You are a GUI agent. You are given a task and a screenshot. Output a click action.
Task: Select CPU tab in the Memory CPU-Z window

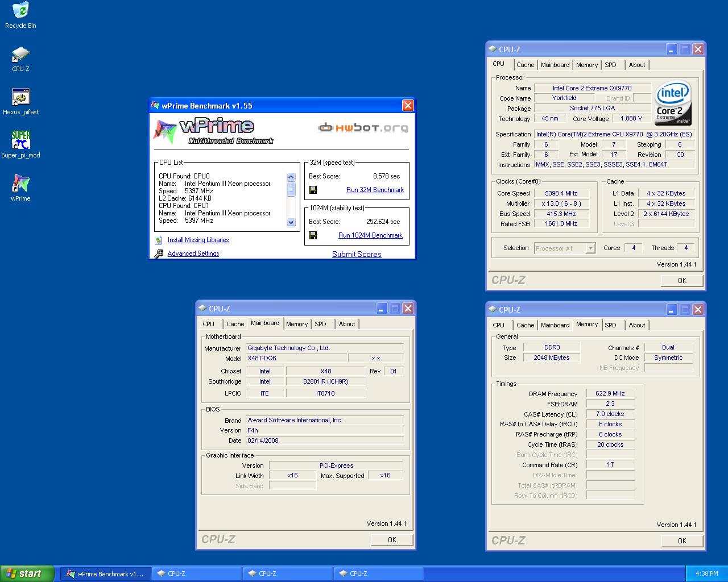tap(499, 325)
